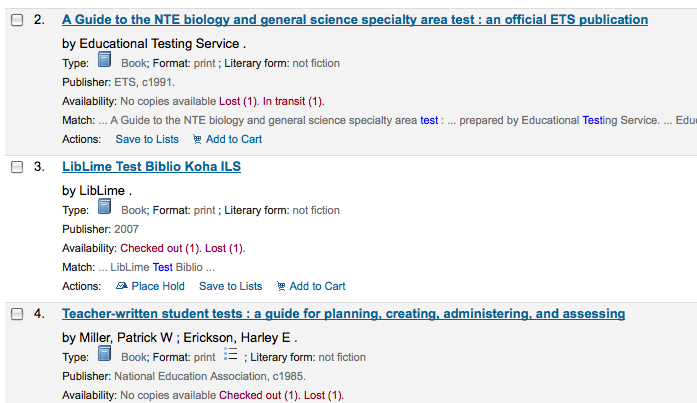Click Add to Cart text for result 2
Viewport: 697px width, 403px height.
(234, 139)
